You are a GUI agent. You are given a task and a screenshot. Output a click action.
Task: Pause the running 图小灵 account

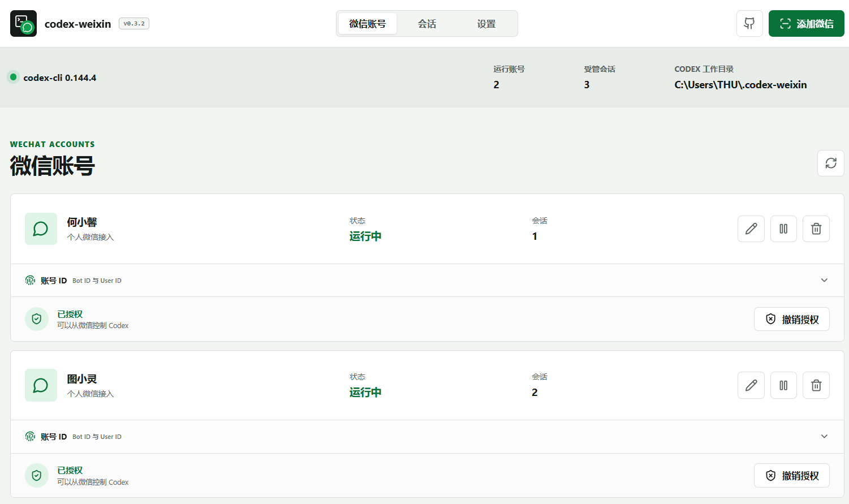[x=783, y=385]
